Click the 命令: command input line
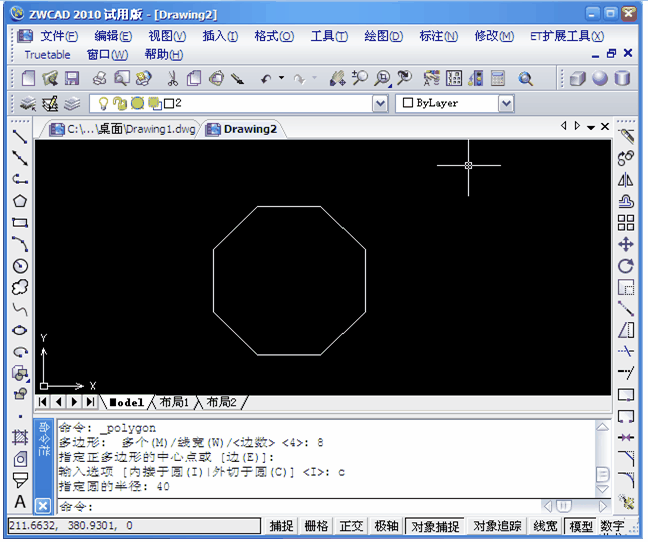Image resolution: width=648 pixels, height=542 pixels. point(300,506)
